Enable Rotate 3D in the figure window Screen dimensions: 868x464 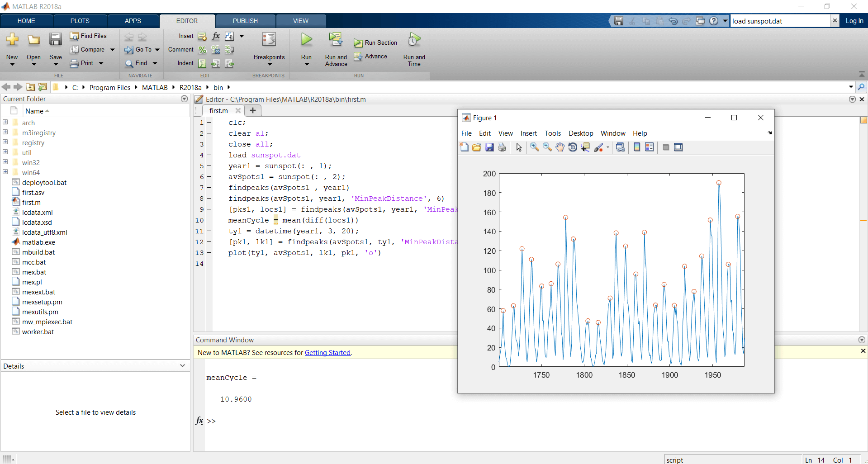point(572,147)
